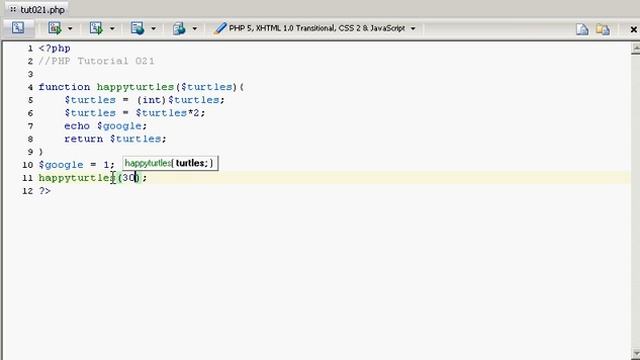This screenshot has width=640, height=360.
Task: Expand the arrow next to external browser icon
Action: [195, 29]
